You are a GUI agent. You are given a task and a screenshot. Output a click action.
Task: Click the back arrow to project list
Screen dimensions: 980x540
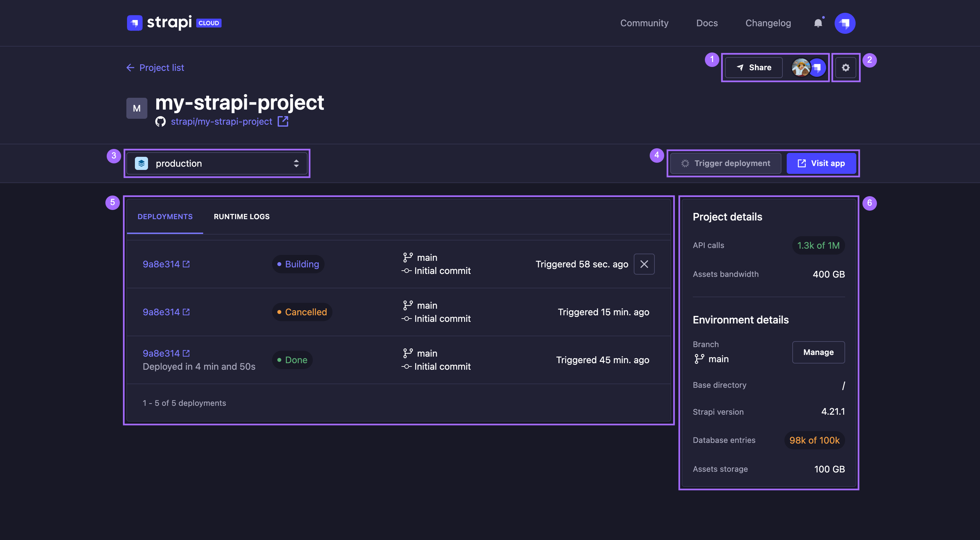click(x=130, y=67)
